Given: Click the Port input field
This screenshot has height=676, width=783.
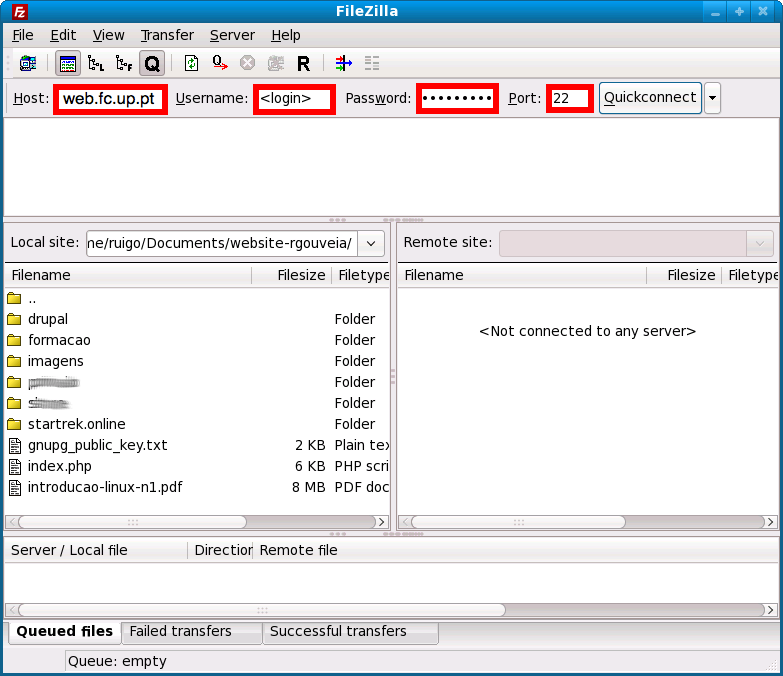Looking at the screenshot, I should coord(569,99).
